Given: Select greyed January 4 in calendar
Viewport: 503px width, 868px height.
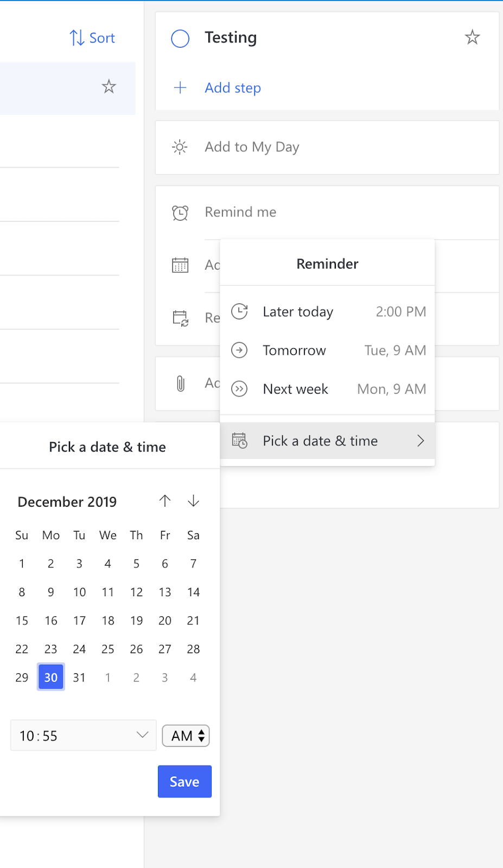Looking at the screenshot, I should point(193,678).
